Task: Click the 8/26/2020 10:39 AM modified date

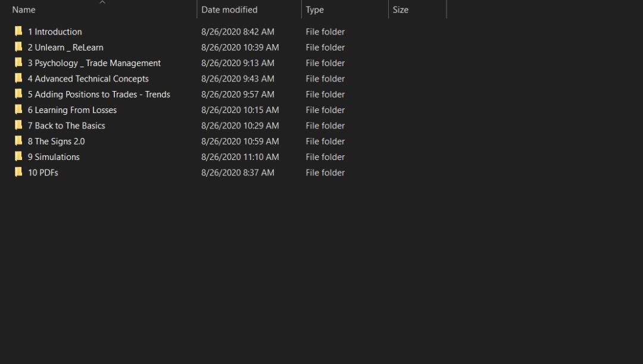Action: [240, 47]
